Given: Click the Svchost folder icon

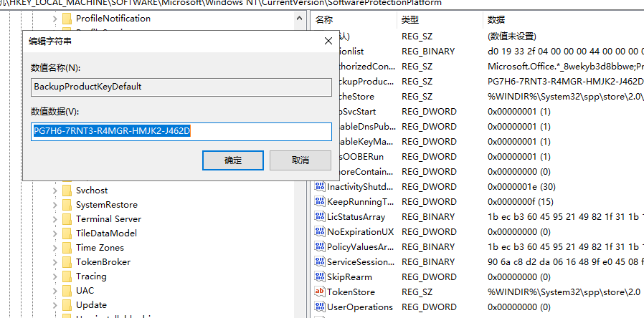Looking at the screenshot, I should pyautogui.click(x=67, y=191).
